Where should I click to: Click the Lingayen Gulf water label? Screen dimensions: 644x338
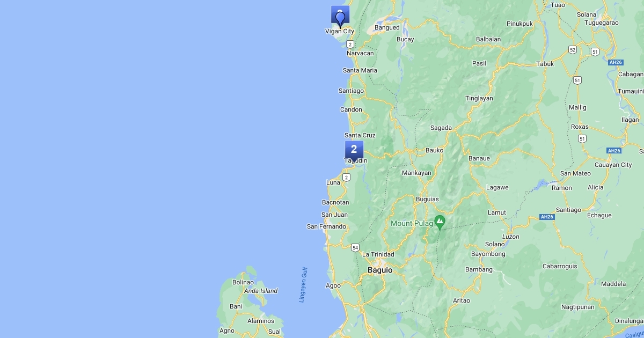coord(302,285)
